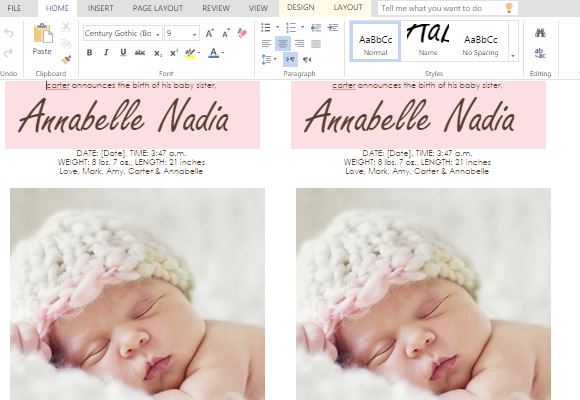Click the subscript X icon

pos(158,53)
